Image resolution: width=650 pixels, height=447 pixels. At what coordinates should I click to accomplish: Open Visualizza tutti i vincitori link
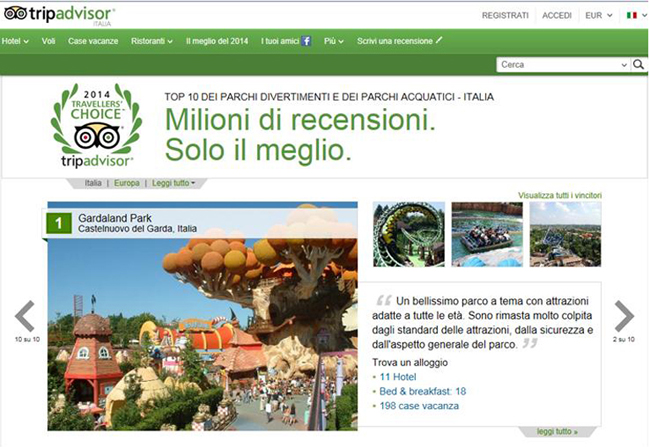click(560, 195)
